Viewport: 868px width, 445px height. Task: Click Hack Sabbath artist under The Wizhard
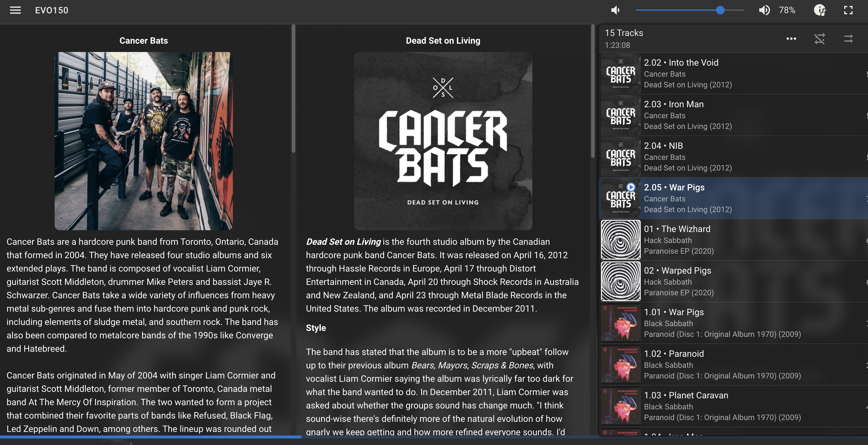[667, 240]
